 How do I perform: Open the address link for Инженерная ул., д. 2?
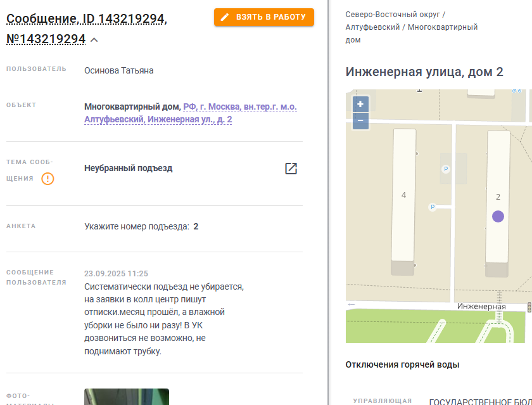click(x=191, y=113)
